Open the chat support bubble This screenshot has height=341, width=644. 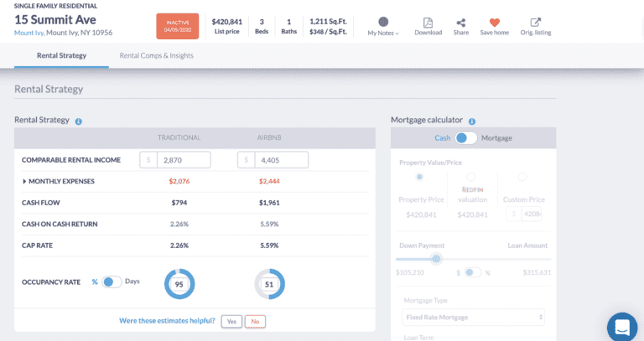(623, 327)
